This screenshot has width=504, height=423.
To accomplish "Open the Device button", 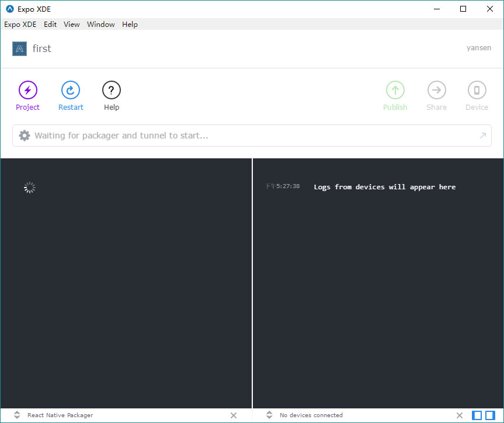I will point(477,96).
